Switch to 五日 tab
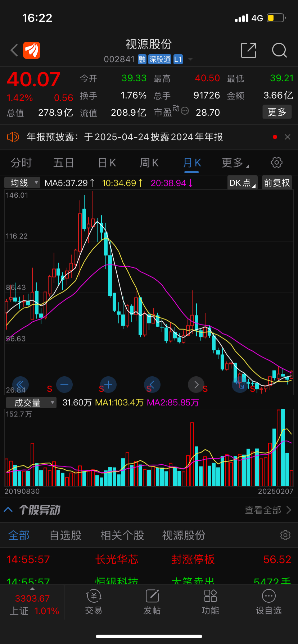Screen dimensions: 298x644 click(64, 163)
